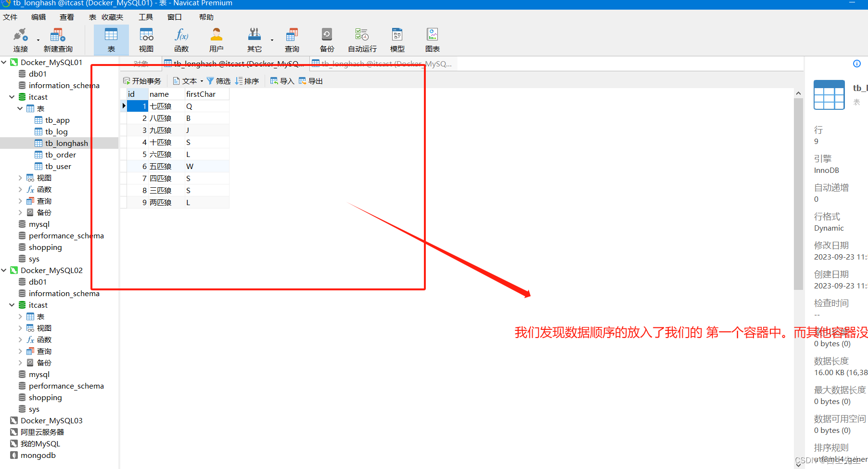Expand Backup (备份) node under Docker_MySQL02
This screenshot has height=469, width=868.
[x=20, y=363]
